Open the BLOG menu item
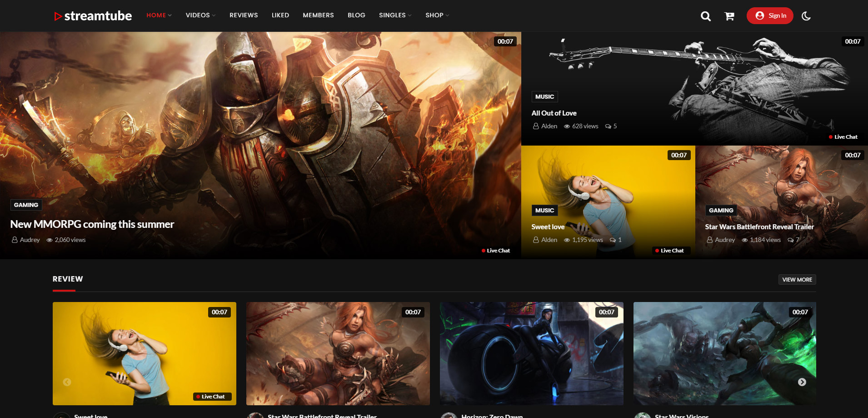 point(356,15)
